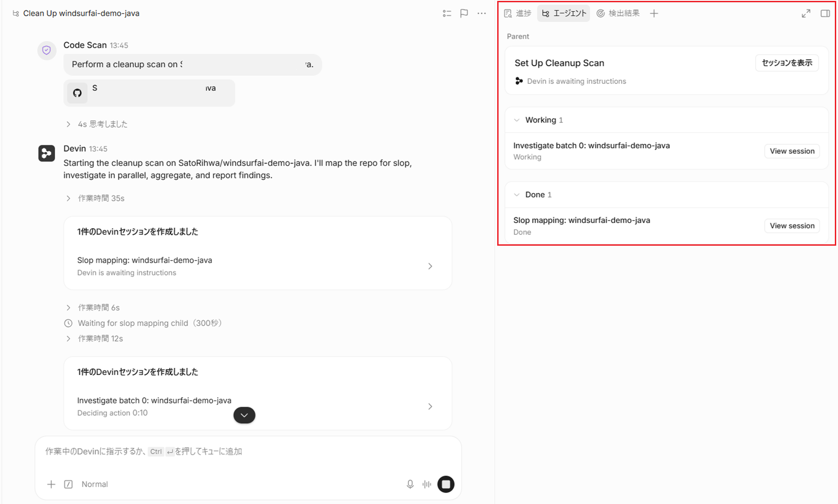
Task: Click the 'Clean Up windsurfai-demo-java' session title
Action: point(81,14)
